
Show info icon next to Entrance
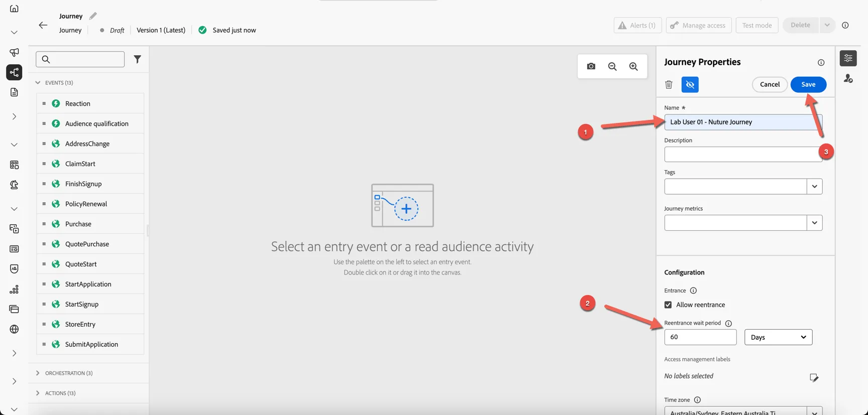693,291
